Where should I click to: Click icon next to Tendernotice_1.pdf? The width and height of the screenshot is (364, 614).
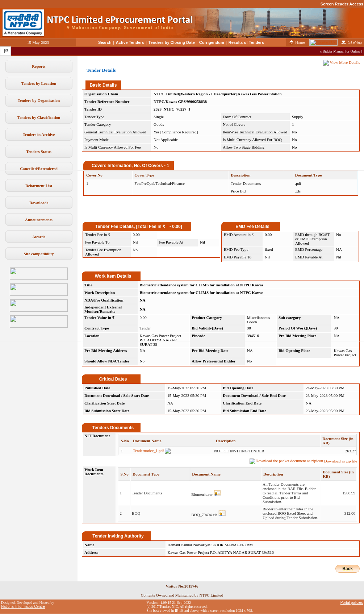pyautogui.click(x=168, y=451)
